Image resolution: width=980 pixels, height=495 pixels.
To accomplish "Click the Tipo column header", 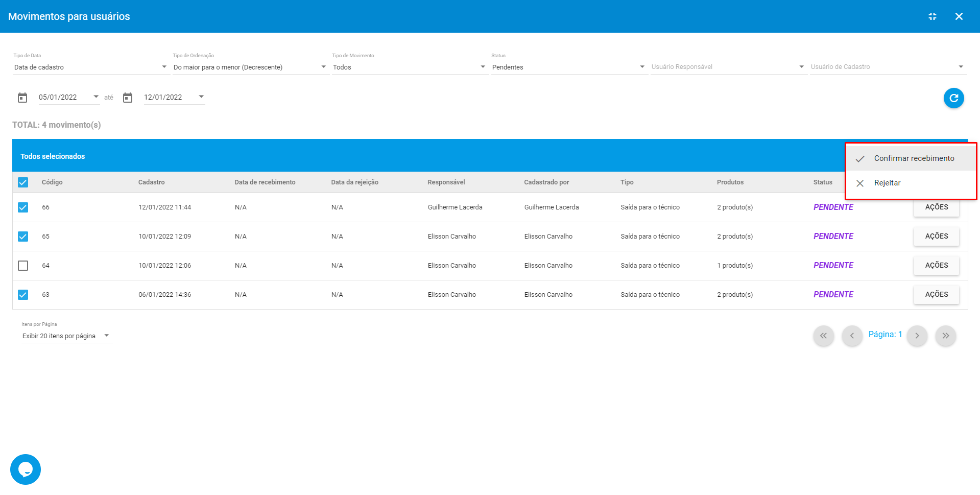I will point(627,182).
